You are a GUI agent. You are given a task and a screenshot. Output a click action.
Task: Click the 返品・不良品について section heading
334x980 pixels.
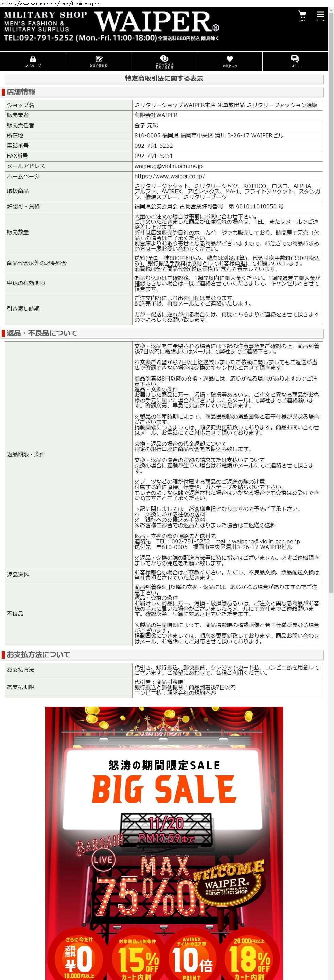(x=42, y=333)
